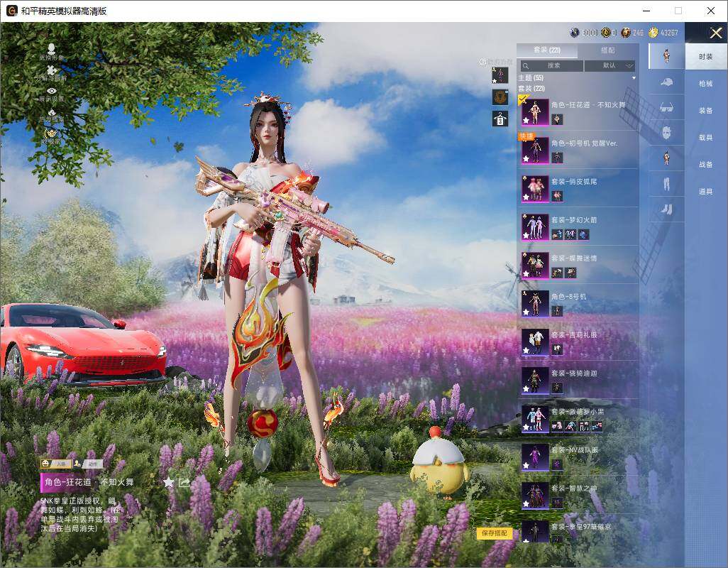Select outfit 角色-初号机 觉醒Ver.
The height and width of the screenshot is (568, 728).
578,150
